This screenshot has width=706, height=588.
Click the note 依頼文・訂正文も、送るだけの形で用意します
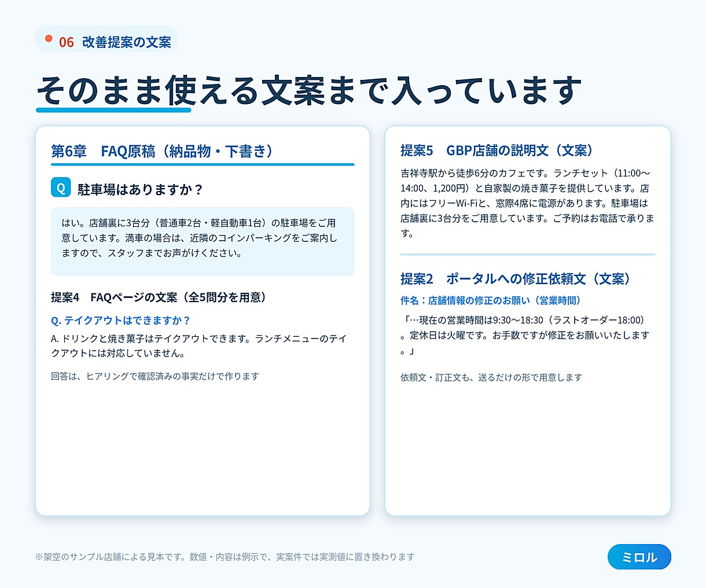point(491,377)
